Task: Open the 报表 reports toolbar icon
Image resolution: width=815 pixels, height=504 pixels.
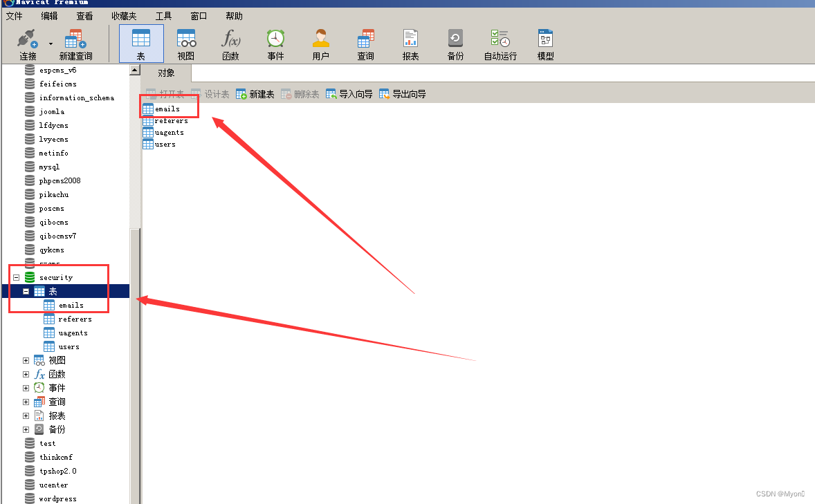Action: 411,45
